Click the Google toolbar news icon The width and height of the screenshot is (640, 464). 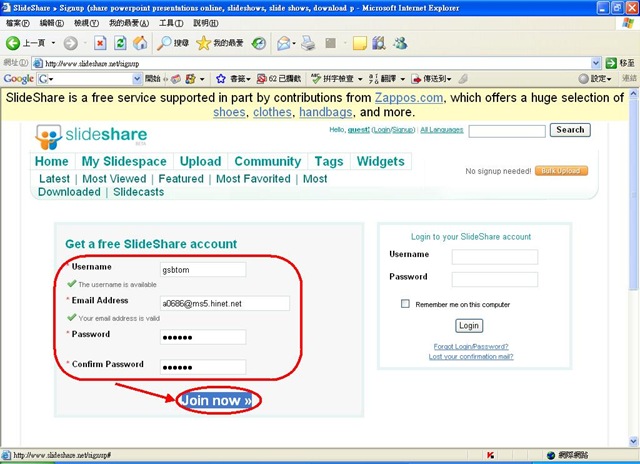coord(176,79)
